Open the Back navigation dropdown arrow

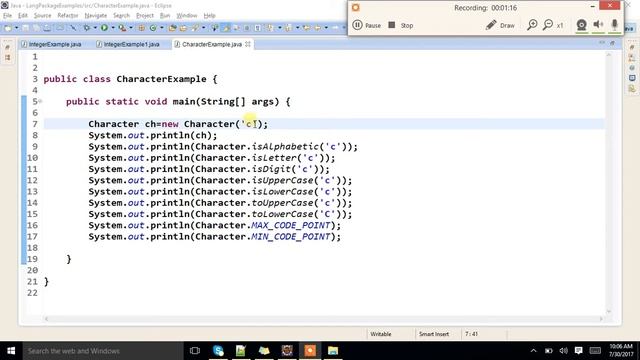[327, 28]
